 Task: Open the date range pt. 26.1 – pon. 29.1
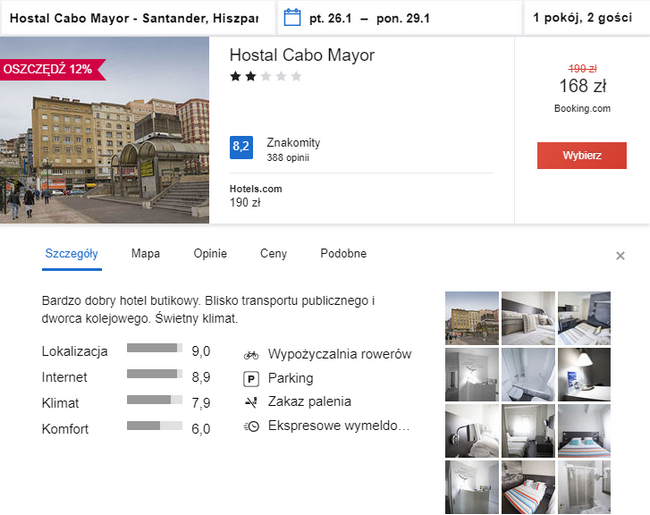click(x=400, y=18)
